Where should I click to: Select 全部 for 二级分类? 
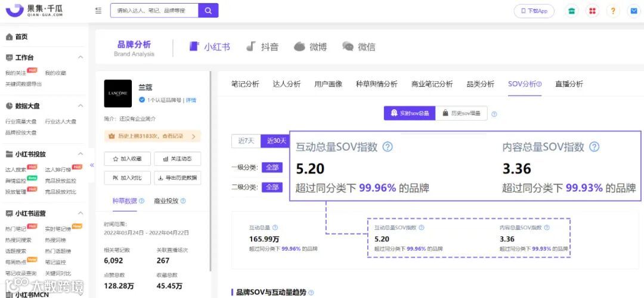click(273, 188)
